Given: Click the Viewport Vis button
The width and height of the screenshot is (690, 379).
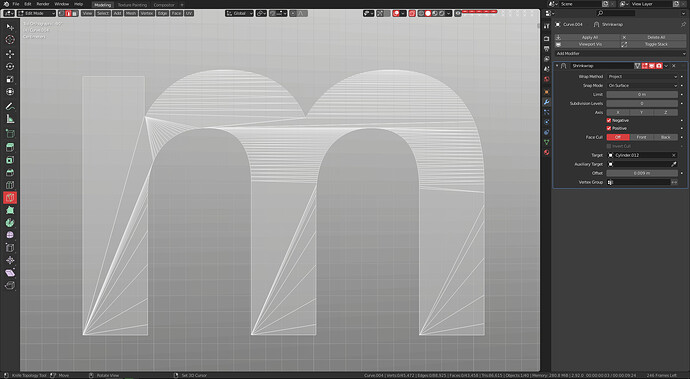Looking at the screenshot, I should coord(587,44).
